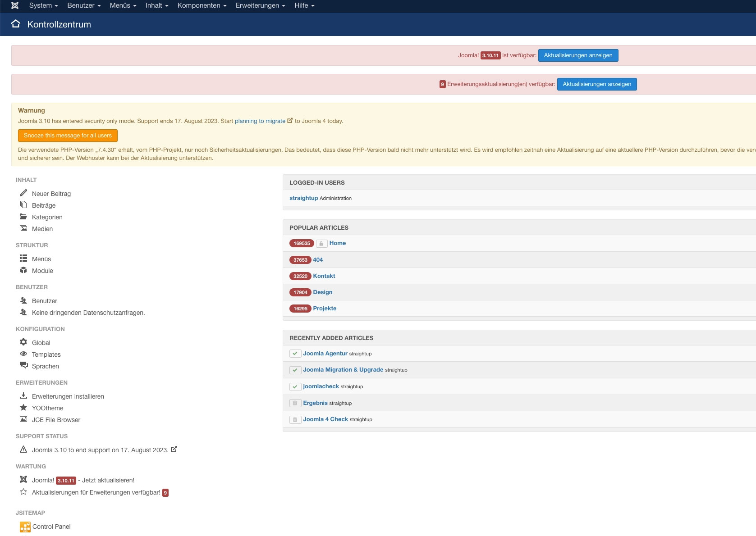756x536 pixels.
Task: Toggle published state of Joomla Migration & Upgrade
Action: click(295, 370)
